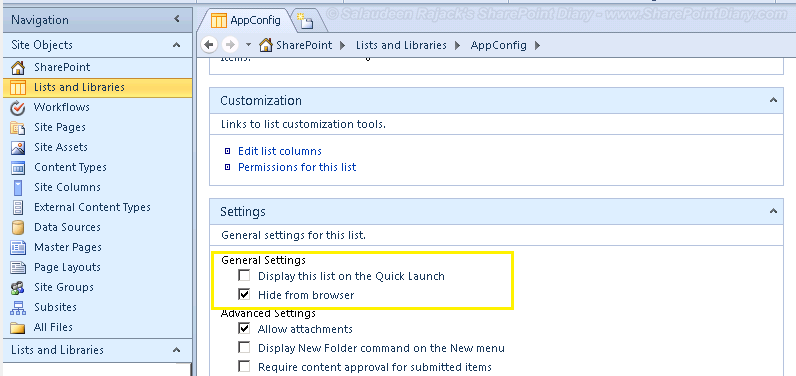
Task: Select External Content Types in Site Objects
Action: tap(92, 208)
